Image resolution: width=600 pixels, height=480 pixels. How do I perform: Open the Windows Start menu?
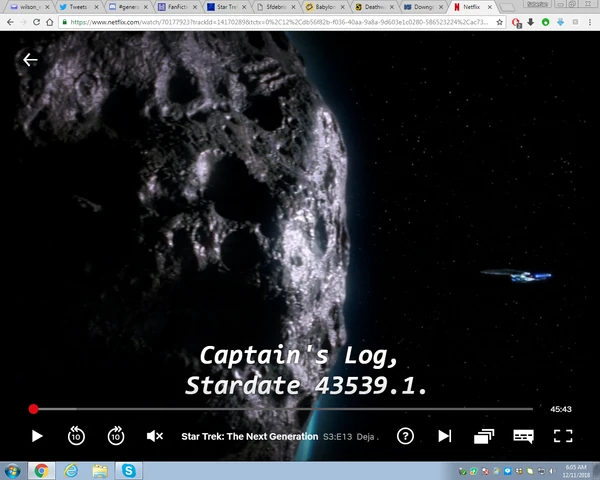pyautogui.click(x=13, y=471)
